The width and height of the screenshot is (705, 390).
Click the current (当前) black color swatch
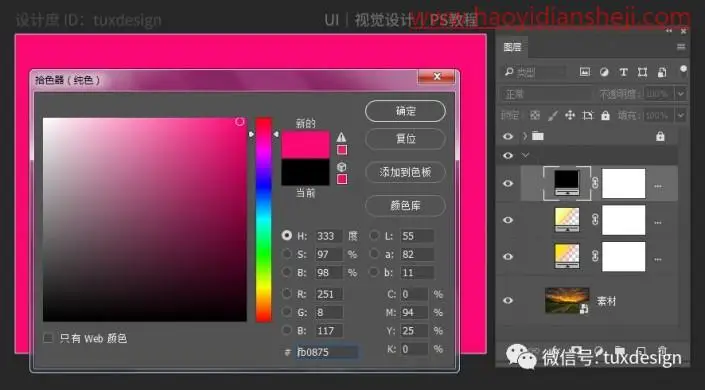pyautogui.click(x=306, y=172)
